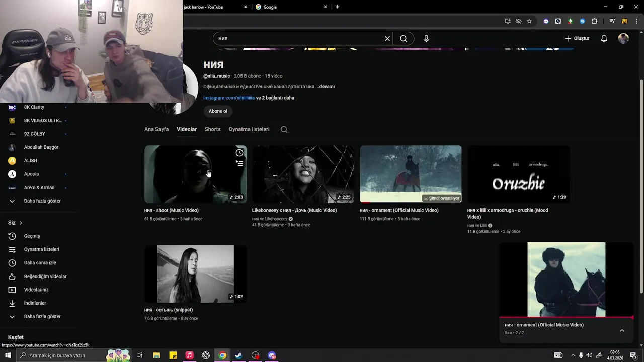Image resolution: width=644 pixels, height=362 pixels.
Task: Select the Videolar channel tab
Action: 187,129
